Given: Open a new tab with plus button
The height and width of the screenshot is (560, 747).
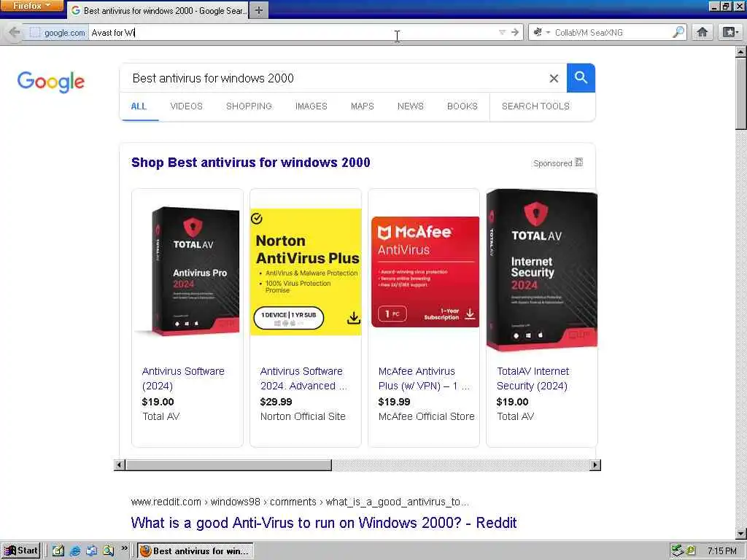Looking at the screenshot, I should 259,10.
